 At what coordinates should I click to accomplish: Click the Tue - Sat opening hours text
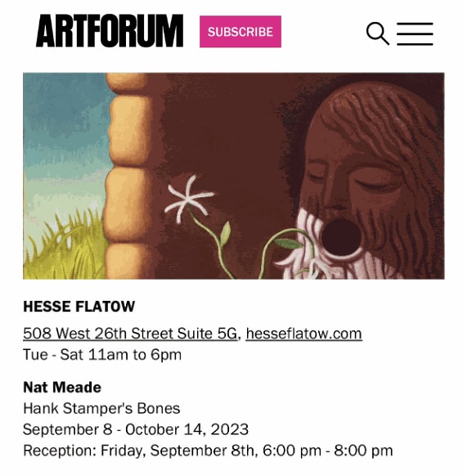click(x=102, y=355)
